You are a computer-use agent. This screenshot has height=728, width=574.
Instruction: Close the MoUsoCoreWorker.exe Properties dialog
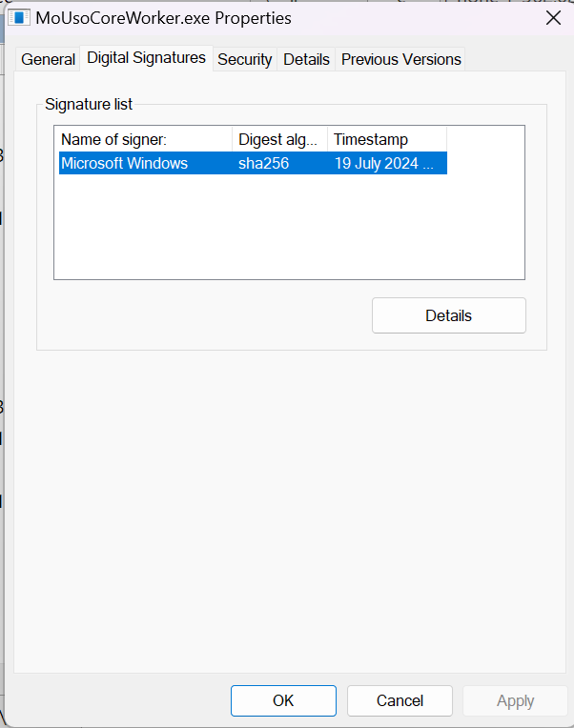pos(552,18)
